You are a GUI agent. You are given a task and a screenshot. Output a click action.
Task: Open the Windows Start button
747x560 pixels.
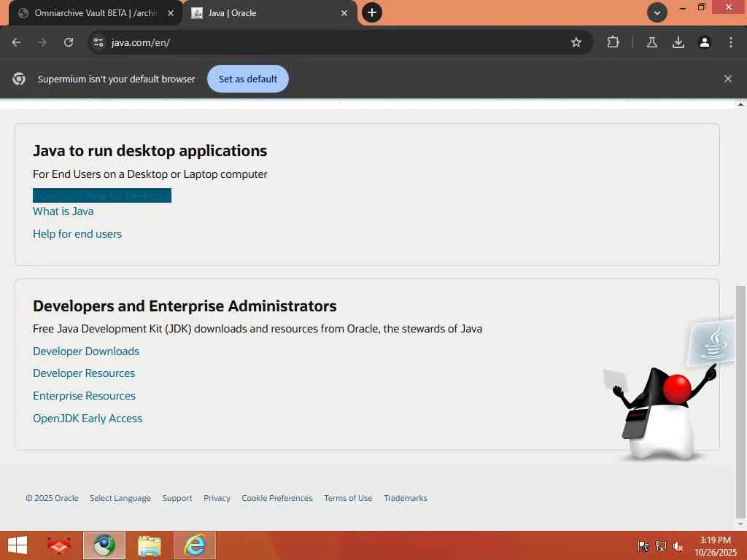[x=18, y=545]
